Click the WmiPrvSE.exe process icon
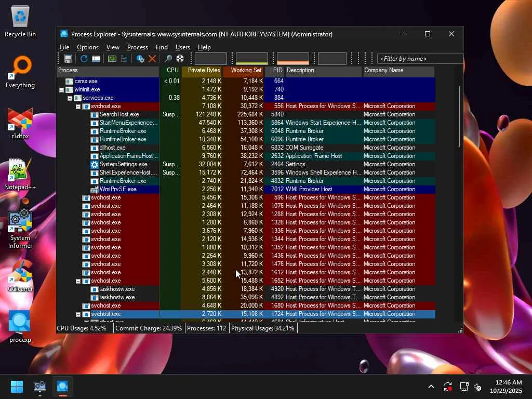This screenshot has width=532, height=399. click(95, 189)
